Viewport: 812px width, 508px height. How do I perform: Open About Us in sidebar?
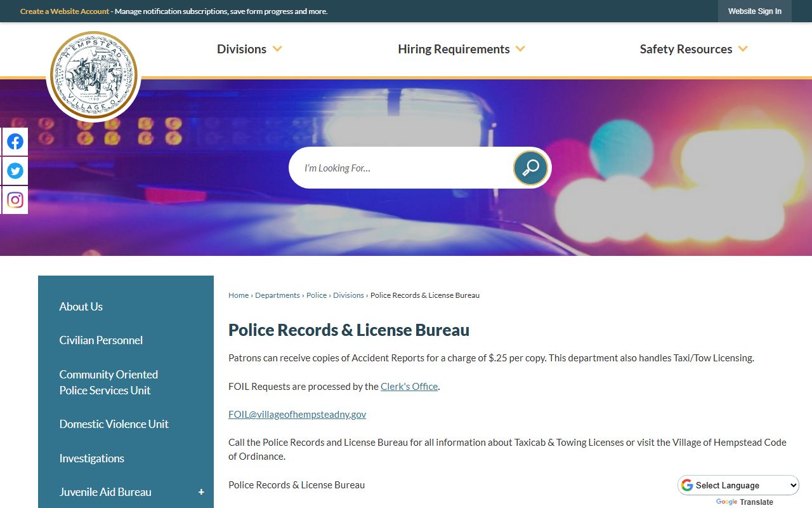point(81,307)
